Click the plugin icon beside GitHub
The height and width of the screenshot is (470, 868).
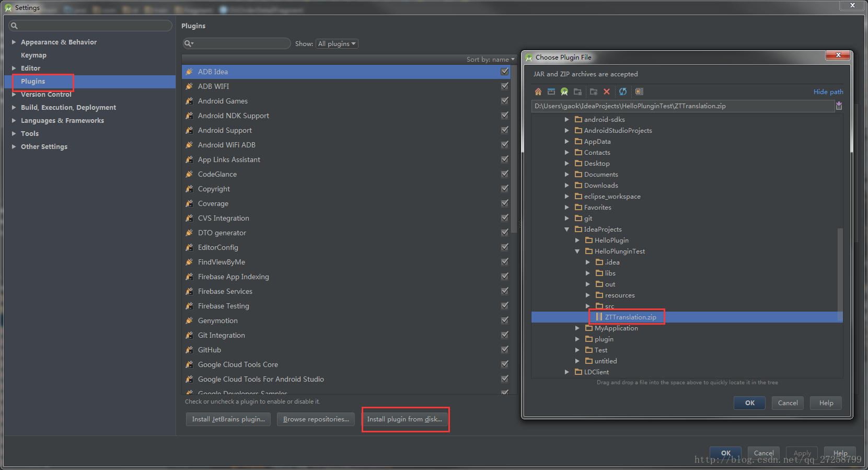(189, 350)
